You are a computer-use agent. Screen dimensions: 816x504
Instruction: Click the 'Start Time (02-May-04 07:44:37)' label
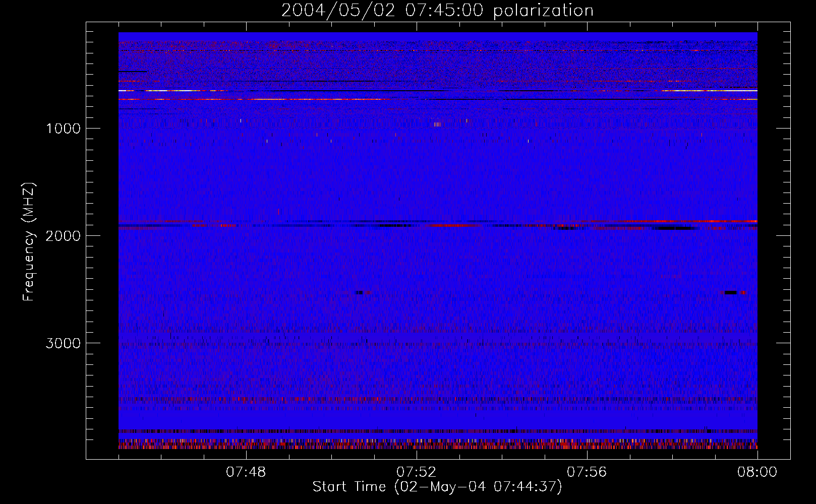coord(437,487)
